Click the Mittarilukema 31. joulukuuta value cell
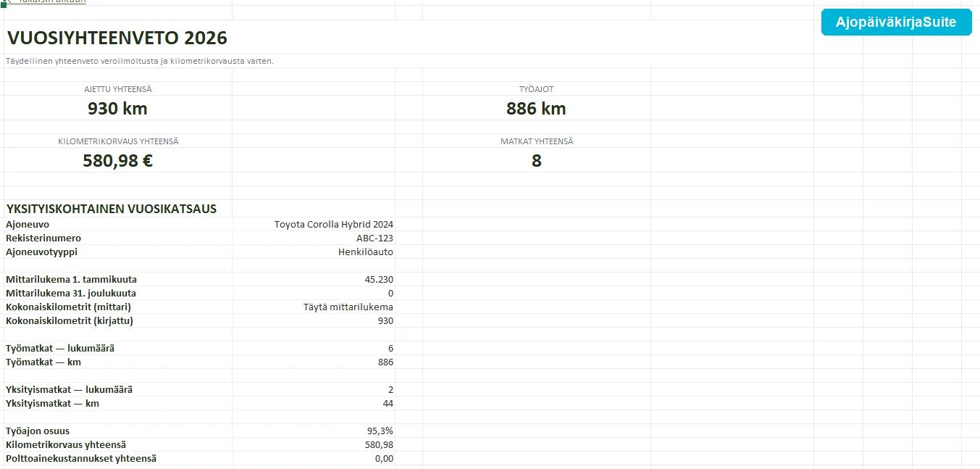Image resolution: width=980 pixels, height=469 pixels. click(x=314, y=294)
